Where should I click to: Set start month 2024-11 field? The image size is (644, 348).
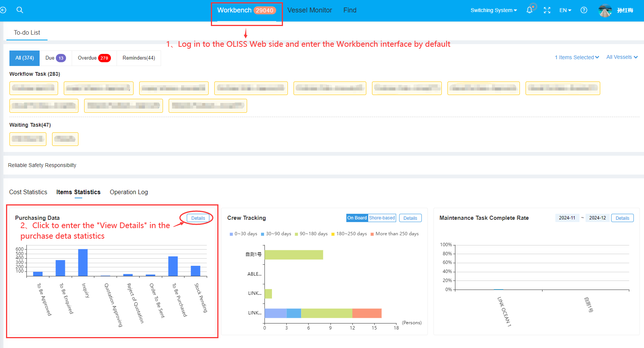(x=567, y=218)
